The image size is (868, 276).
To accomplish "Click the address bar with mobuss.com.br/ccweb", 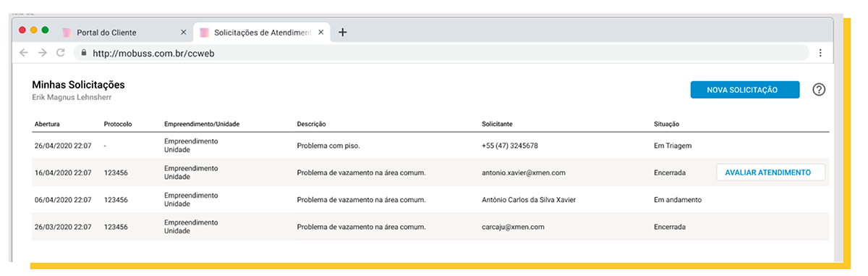I will pos(441,53).
